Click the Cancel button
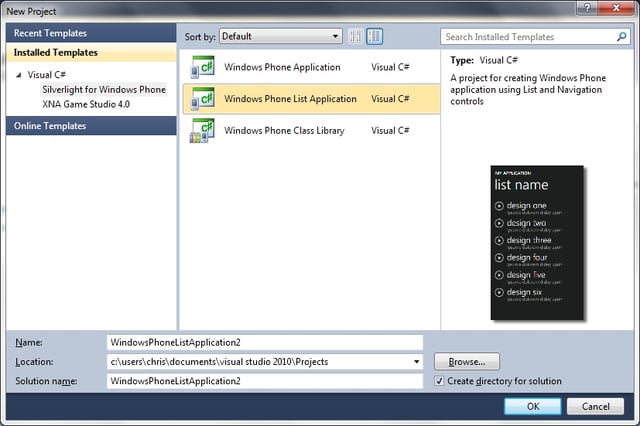This screenshot has width=640, height=426. [x=596, y=406]
